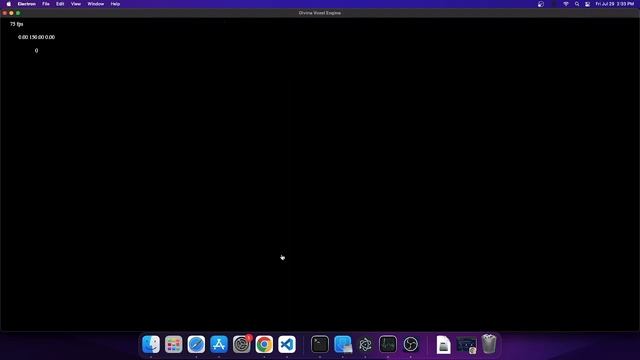Switch to OBS Studio in the dock

(x=411, y=344)
